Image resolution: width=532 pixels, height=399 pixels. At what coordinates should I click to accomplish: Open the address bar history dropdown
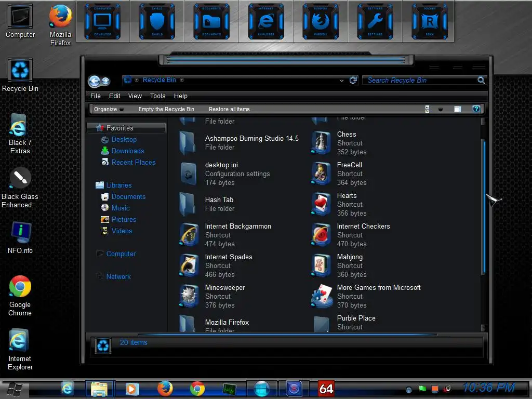click(x=341, y=81)
